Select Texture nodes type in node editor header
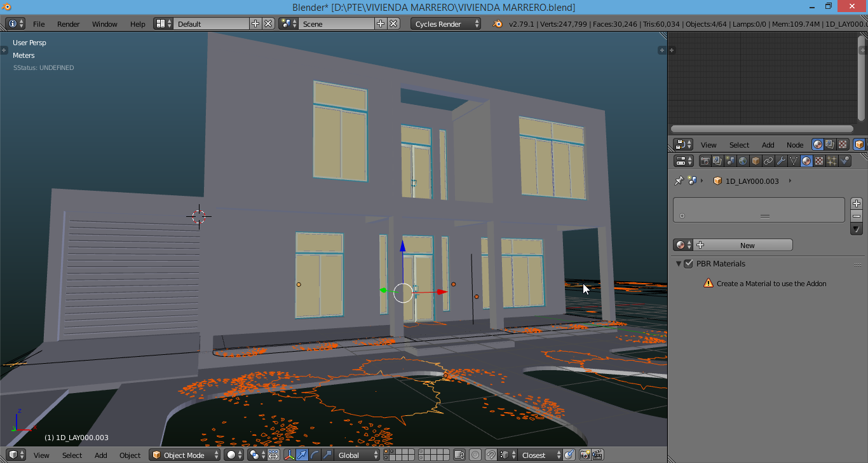Screen dimensions: 868x463 coord(843,144)
